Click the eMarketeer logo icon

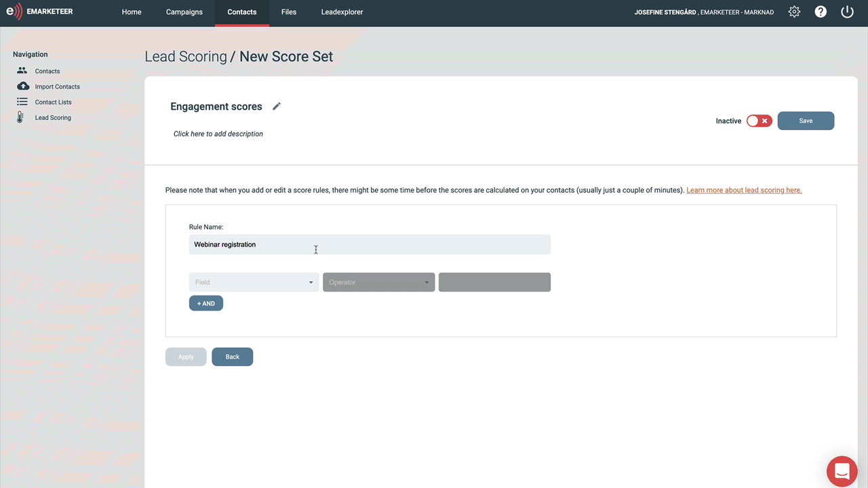[14, 12]
